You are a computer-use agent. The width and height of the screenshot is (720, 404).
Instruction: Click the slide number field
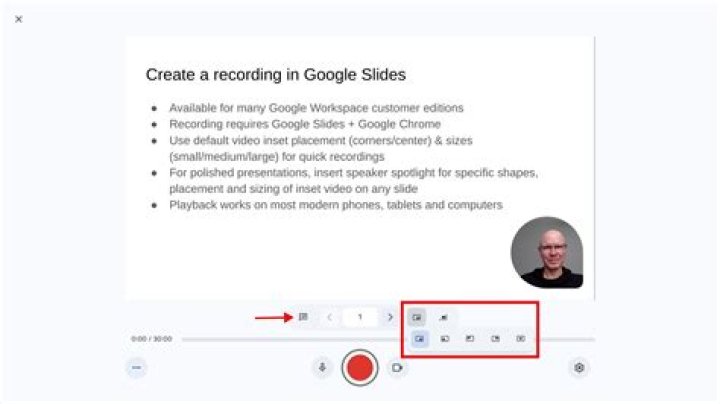(x=359, y=317)
